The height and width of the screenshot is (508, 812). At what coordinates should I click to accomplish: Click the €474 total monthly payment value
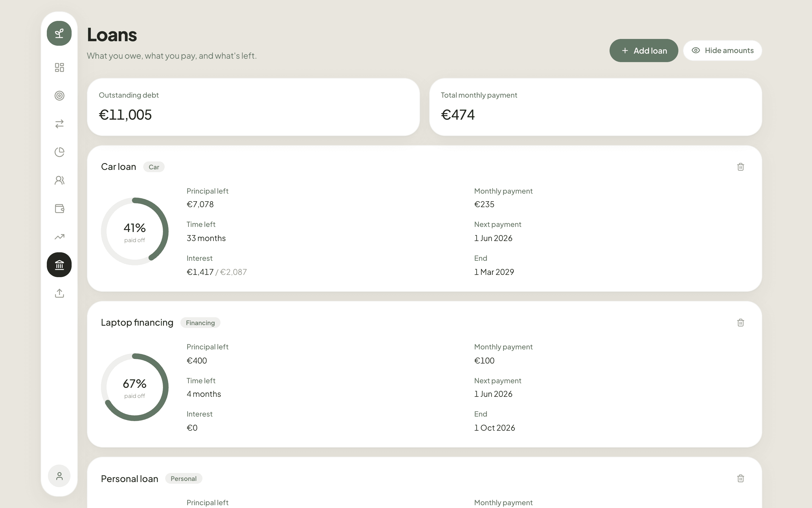458,115
